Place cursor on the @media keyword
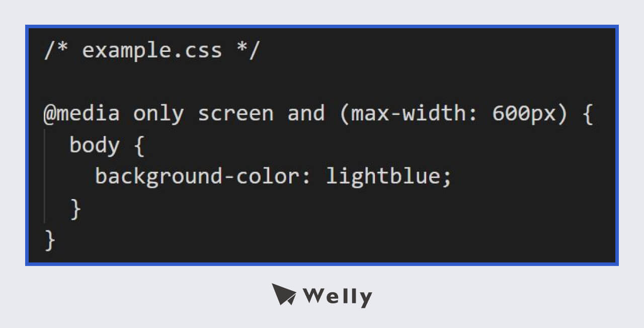 82,114
